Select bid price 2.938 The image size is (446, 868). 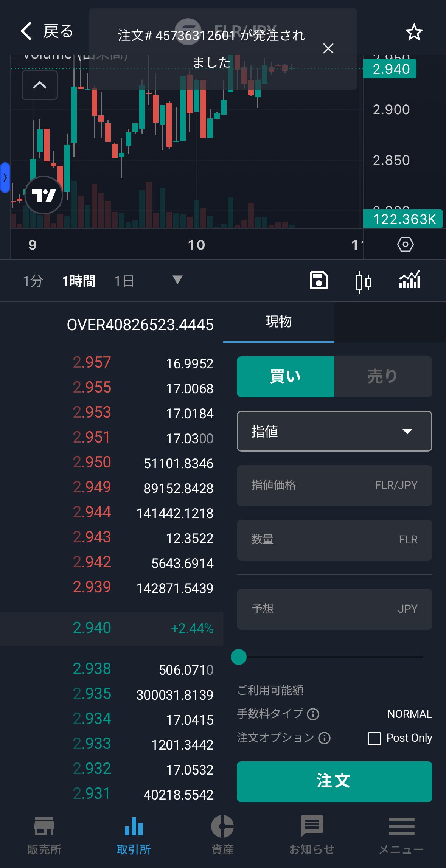tap(92, 669)
